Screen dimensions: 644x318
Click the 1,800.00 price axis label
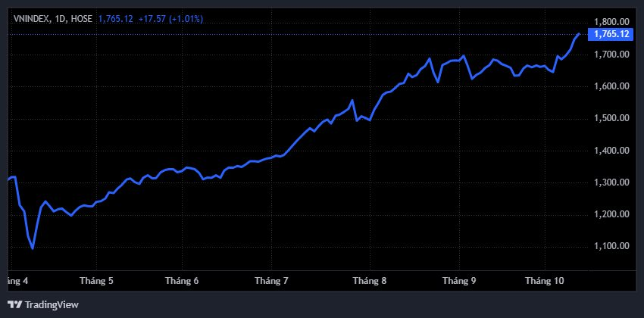pos(611,22)
